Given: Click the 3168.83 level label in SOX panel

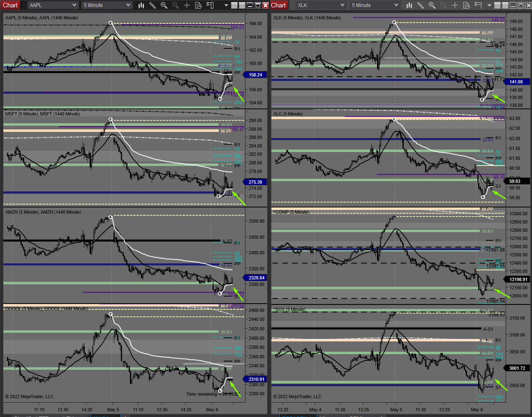Looking at the screenshot, I should click(x=497, y=315).
